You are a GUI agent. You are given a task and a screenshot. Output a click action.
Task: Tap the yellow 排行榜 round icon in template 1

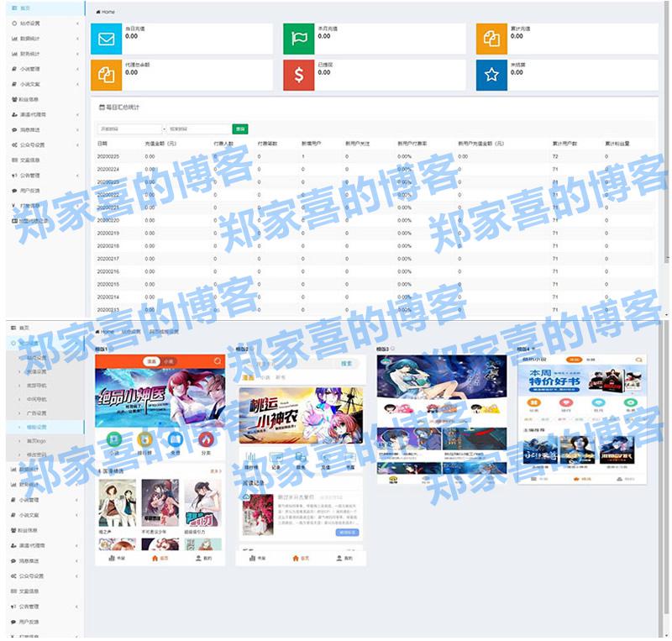coord(144,439)
